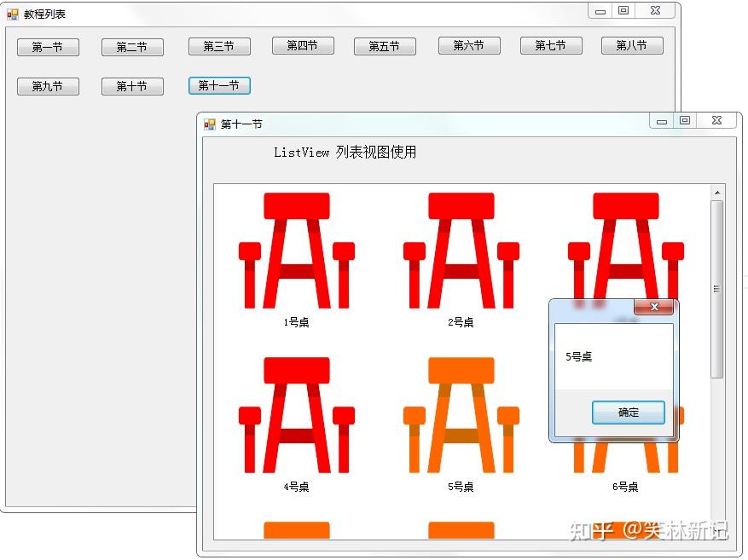
Task: Select the red 2号桌 table icon
Action: pyautogui.click(x=461, y=251)
